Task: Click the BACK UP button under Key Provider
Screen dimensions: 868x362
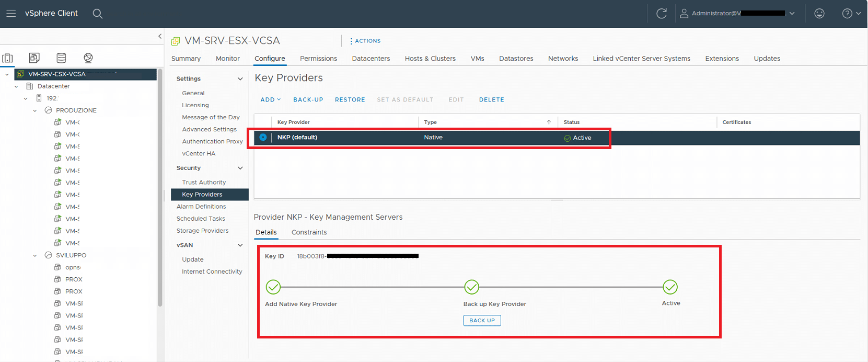Action: pos(482,320)
